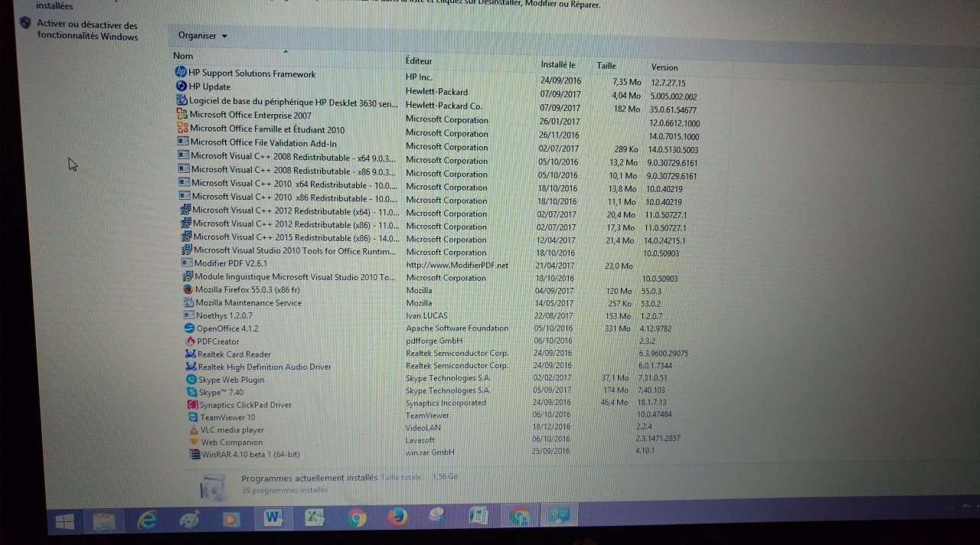Select the Web Companion program row
The image size is (980, 545).
(231, 442)
